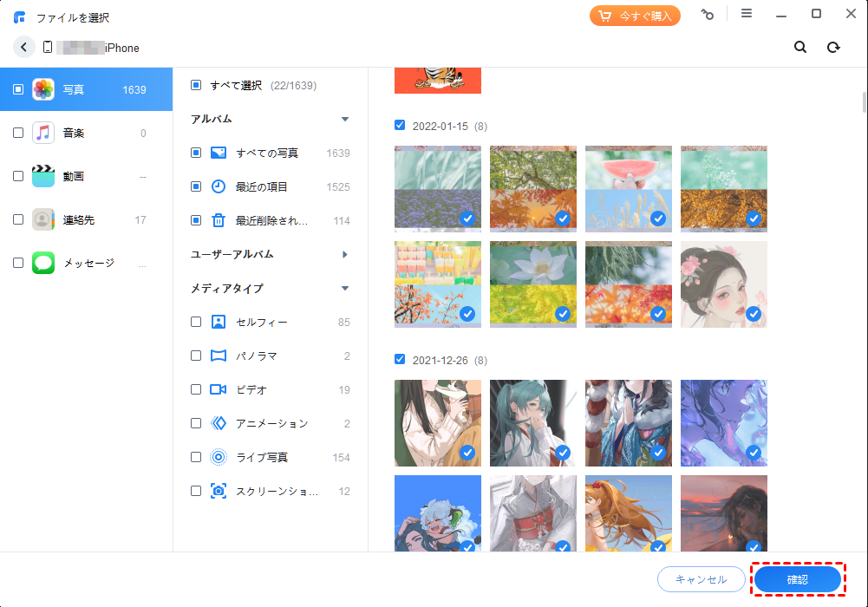Select the tiger image thumbnail at top

point(438,81)
